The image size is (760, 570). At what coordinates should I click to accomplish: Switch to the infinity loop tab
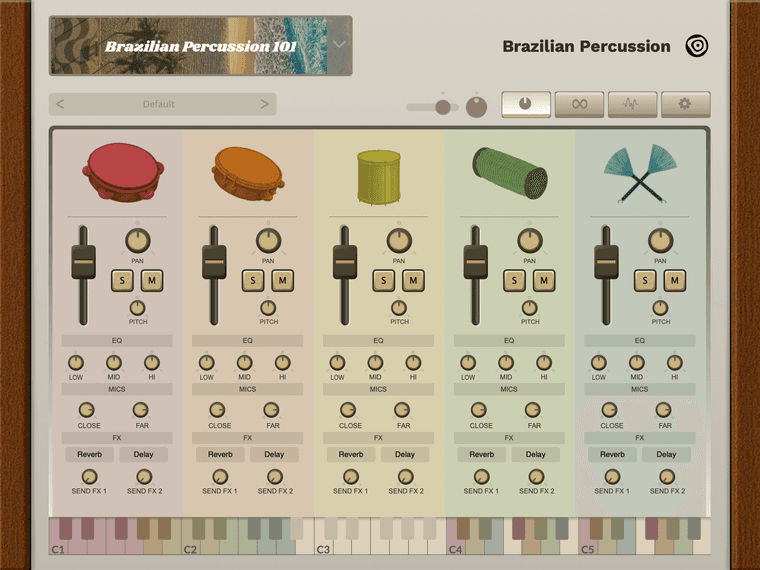(x=579, y=104)
